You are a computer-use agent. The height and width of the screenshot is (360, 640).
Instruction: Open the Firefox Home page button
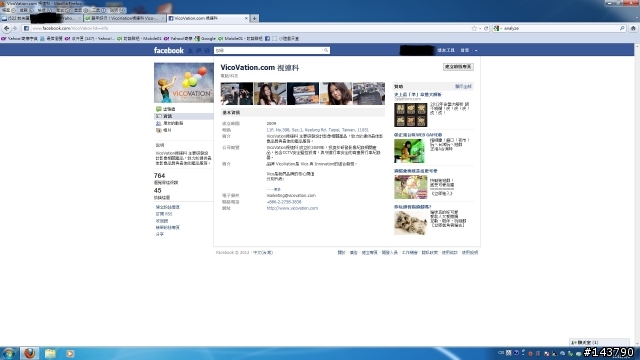point(633,28)
